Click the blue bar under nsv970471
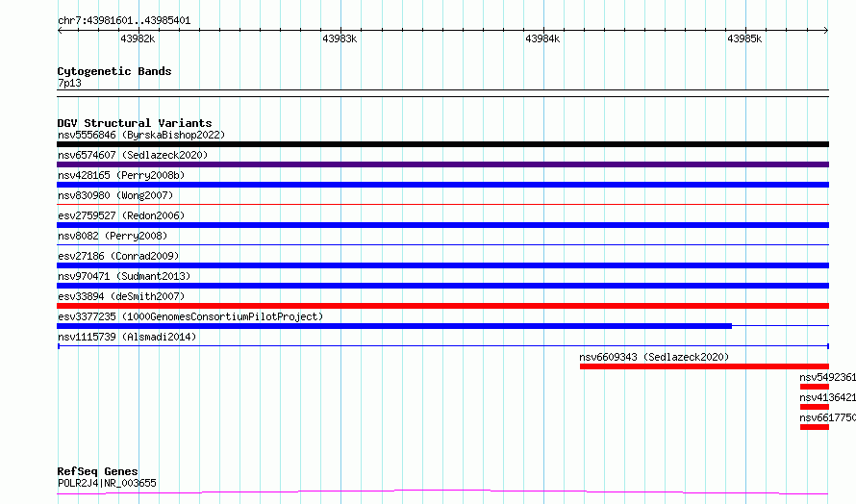The height and width of the screenshot is (504, 856). point(442,286)
